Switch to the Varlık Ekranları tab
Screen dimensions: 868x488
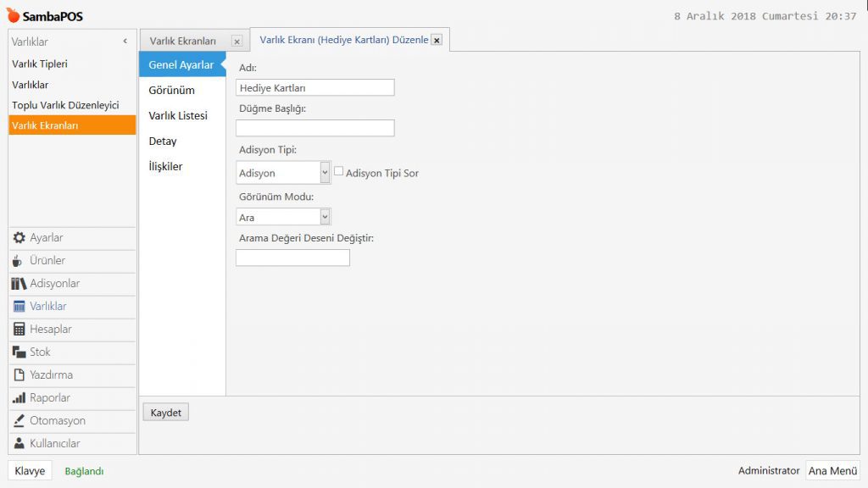coord(183,41)
